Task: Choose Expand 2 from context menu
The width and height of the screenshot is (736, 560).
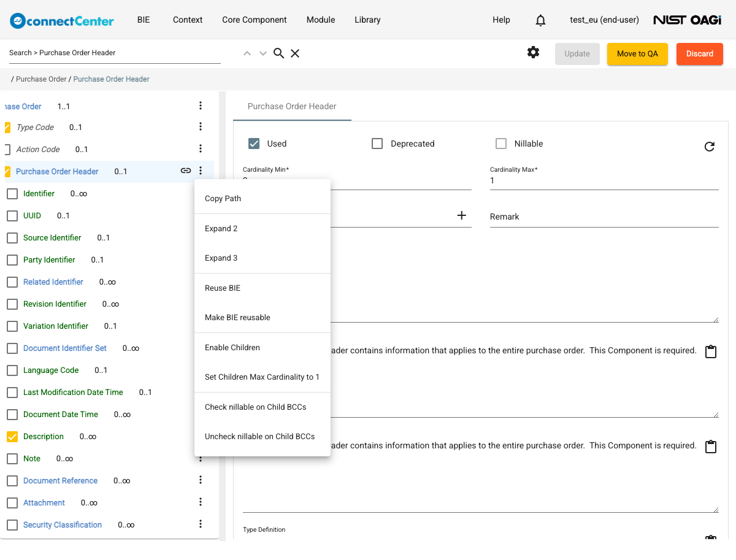Action: 263,229
